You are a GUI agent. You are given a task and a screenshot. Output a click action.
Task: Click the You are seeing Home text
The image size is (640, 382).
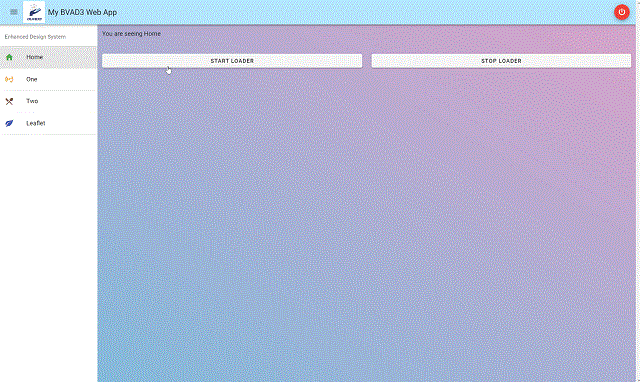point(131,33)
